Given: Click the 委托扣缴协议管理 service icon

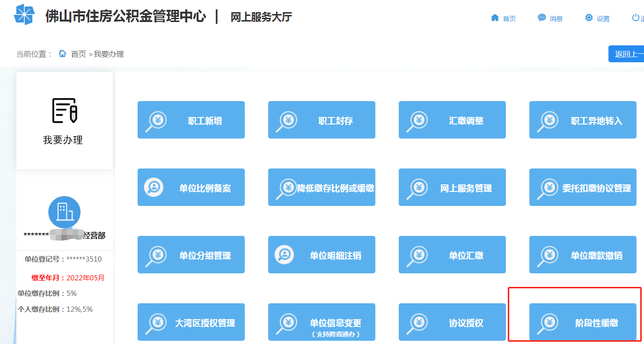Looking at the screenshot, I should pyautogui.click(x=583, y=187).
